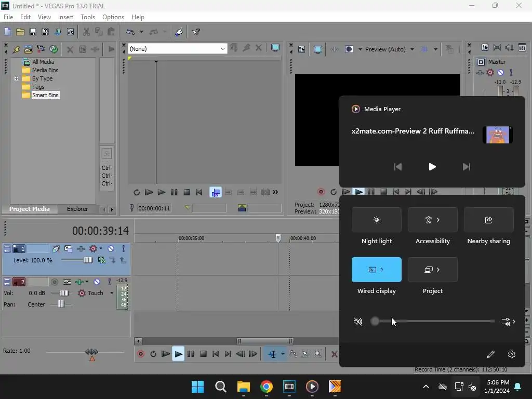Pause timeline playback in transport bar
Image resolution: width=532 pixels, height=399 pixels.
click(191, 354)
